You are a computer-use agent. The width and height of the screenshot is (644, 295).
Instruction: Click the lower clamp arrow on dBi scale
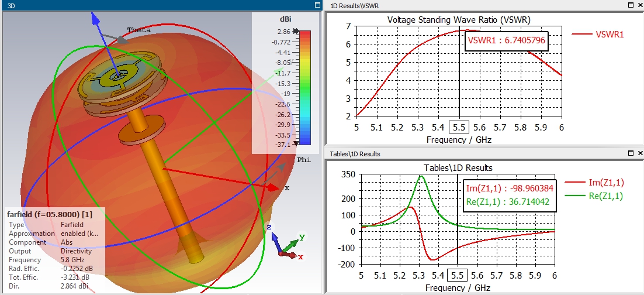[x=296, y=143]
